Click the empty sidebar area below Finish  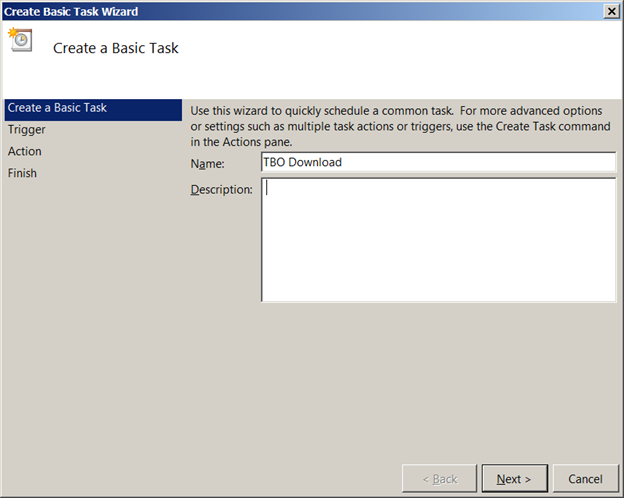(x=93, y=318)
